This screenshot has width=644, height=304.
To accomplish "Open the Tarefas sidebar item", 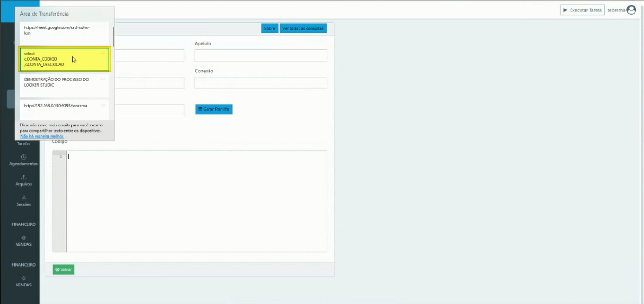I will tap(24, 143).
